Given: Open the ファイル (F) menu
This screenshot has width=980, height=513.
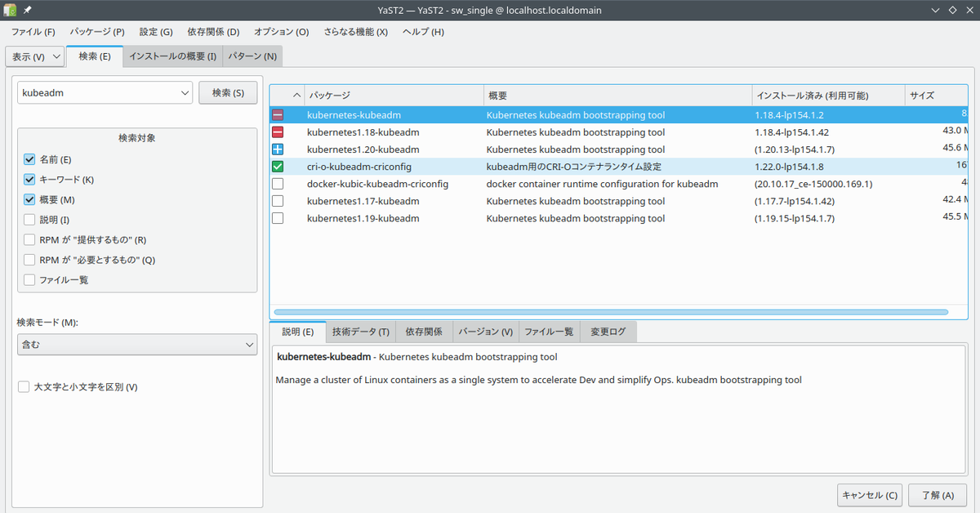Looking at the screenshot, I should (x=33, y=32).
